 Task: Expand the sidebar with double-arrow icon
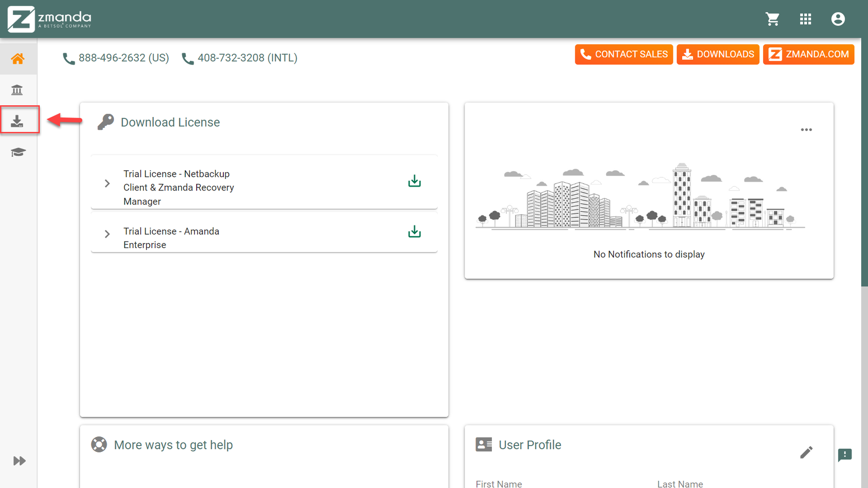[19, 461]
